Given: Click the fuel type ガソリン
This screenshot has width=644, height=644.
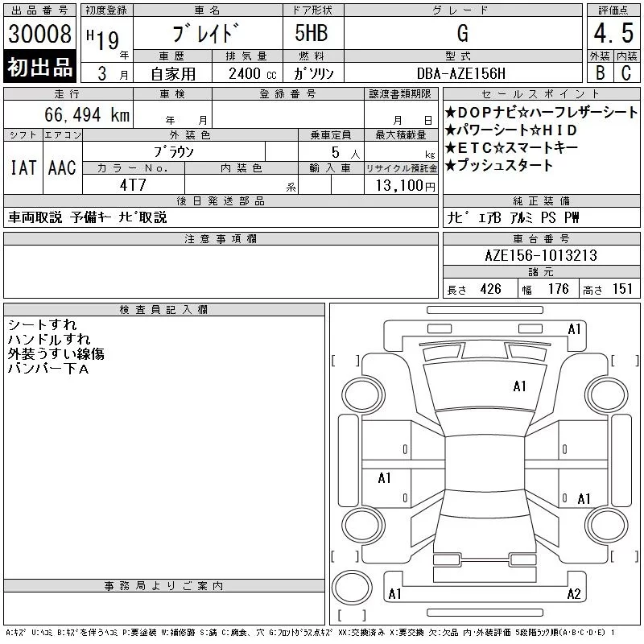Looking at the screenshot, I should click(314, 73).
